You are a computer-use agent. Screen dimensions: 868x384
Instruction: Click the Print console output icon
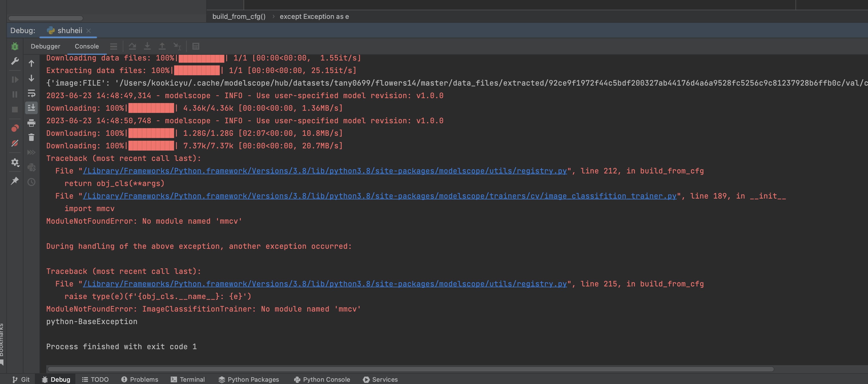[31, 123]
